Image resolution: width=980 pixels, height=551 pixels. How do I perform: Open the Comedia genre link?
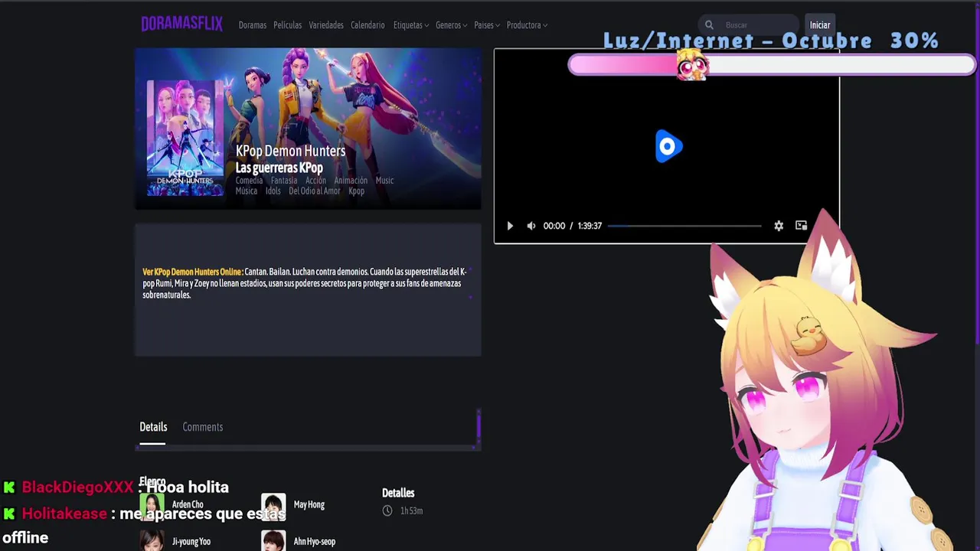click(249, 181)
